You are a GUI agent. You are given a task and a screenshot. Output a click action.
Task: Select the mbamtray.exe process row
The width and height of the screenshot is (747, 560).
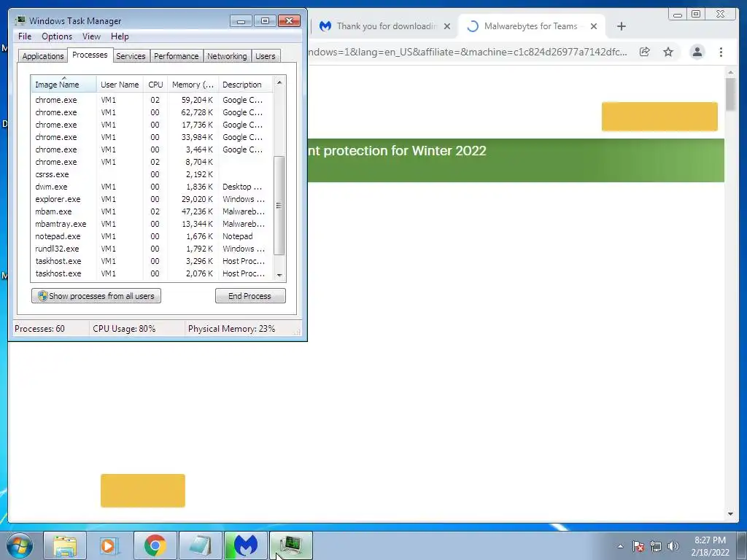pos(152,224)
